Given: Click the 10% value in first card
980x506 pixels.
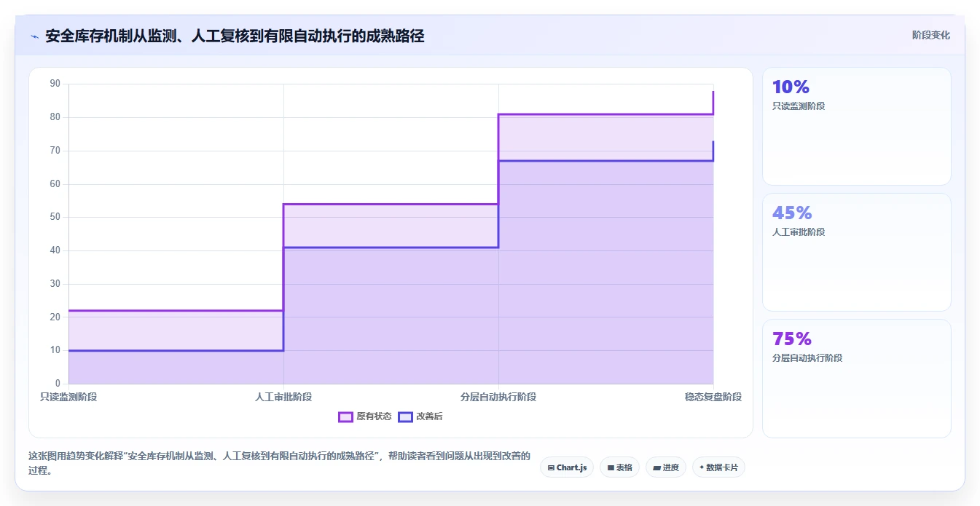Looking at the screenshot, I should [791, 87].
